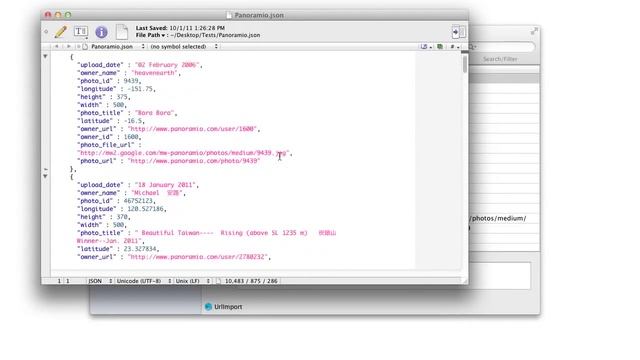Click the height value 370
The height and width of the screenshot is (360, 640).
(x=122, y=217)
